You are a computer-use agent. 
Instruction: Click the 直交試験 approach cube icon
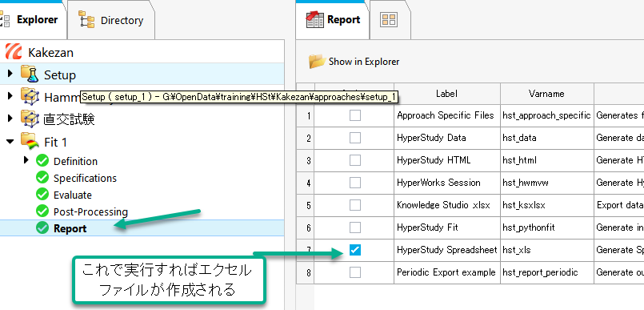[x=30, y=119]
